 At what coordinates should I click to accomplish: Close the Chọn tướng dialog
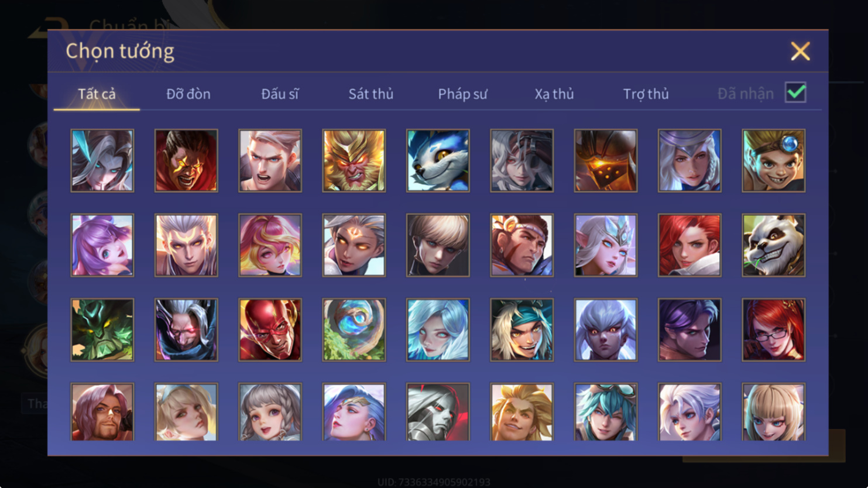800,51
